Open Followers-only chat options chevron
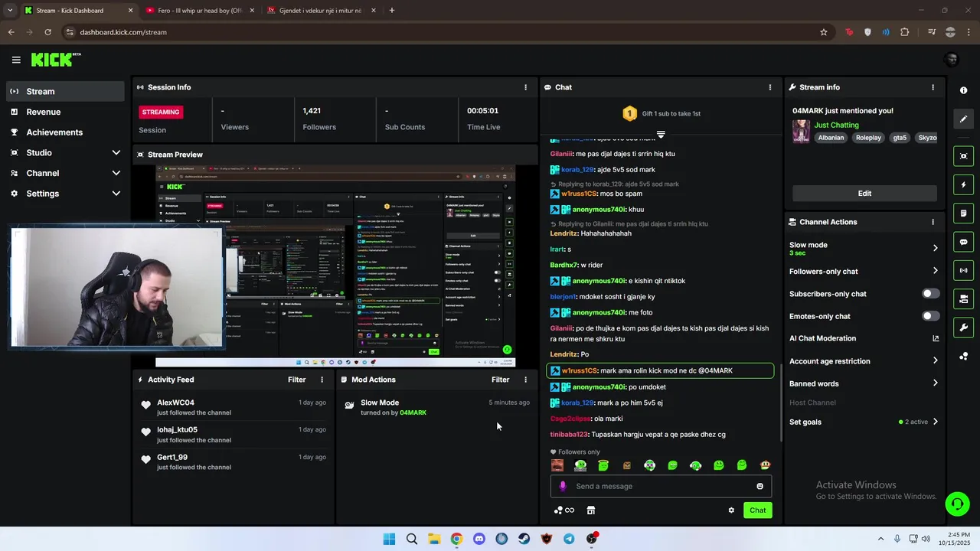This screenshot has height=551, width=980. coord(935,271)
